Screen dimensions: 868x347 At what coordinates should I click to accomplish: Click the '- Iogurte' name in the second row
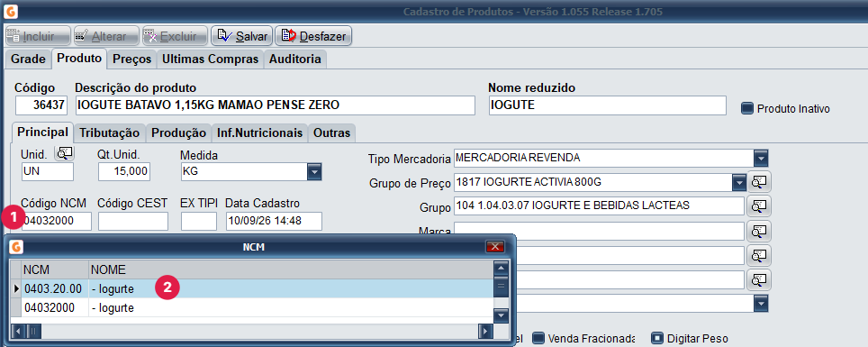coord(113,307)
